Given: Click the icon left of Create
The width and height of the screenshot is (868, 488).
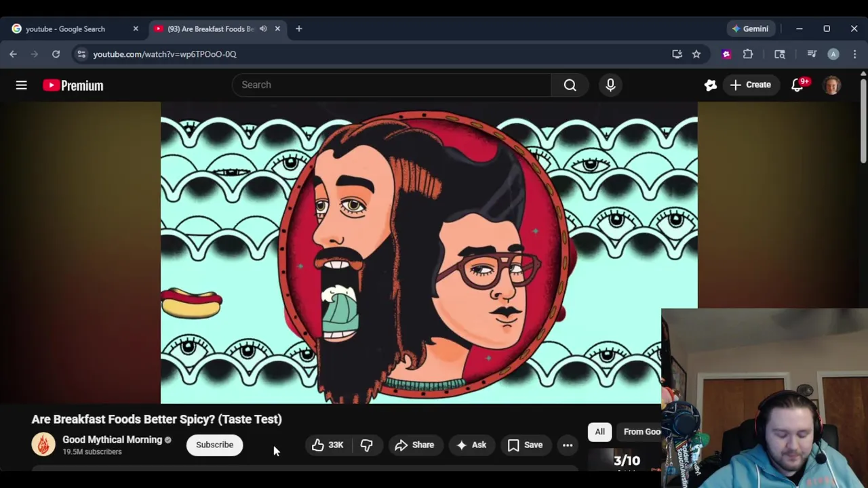Looking at the screenshot, I should [710, 85].
